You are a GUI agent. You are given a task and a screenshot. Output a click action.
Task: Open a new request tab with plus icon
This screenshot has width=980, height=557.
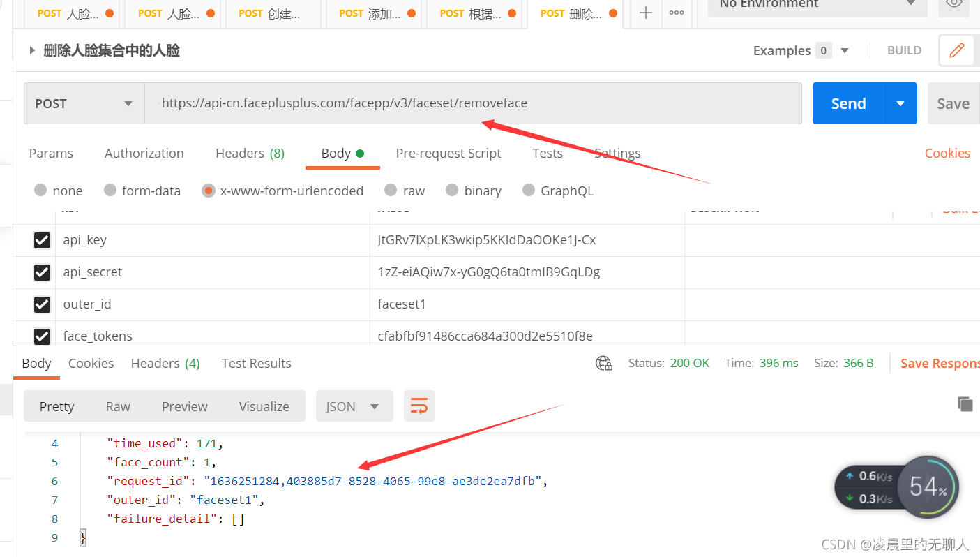[x=646, y=13]
